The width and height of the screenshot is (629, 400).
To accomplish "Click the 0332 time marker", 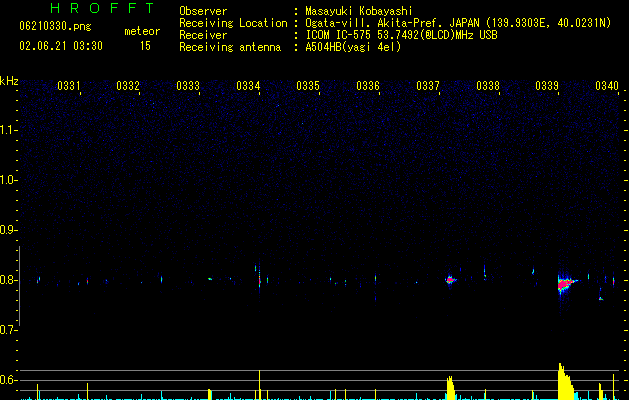I will tap(128, 86).
